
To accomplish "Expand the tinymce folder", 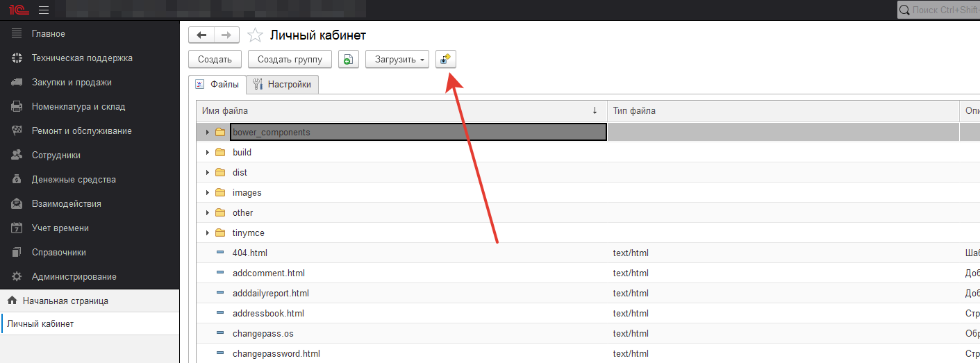I will coord(207,233).
